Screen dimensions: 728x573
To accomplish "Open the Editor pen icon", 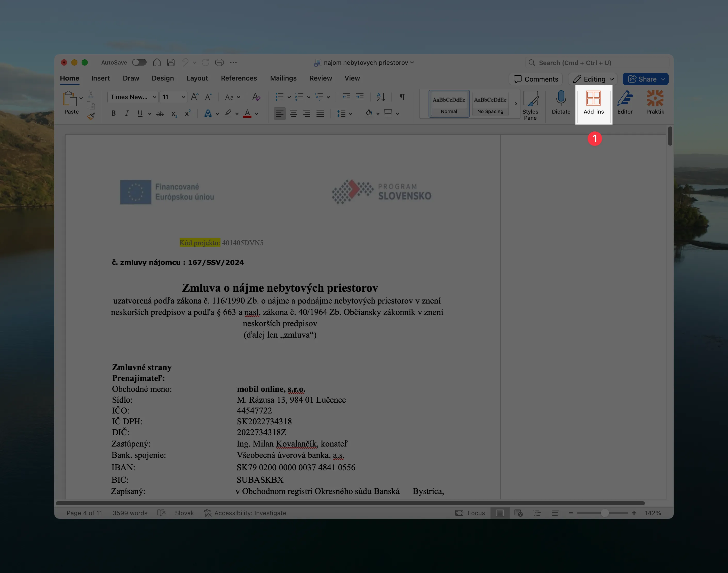I will tap(625, 99).
